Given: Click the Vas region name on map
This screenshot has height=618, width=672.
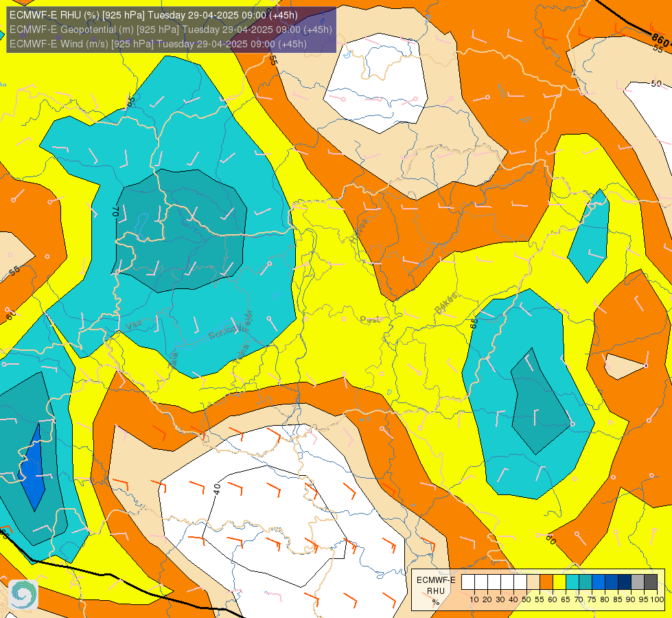Looking at the screenshot, I should click(134, 325).
